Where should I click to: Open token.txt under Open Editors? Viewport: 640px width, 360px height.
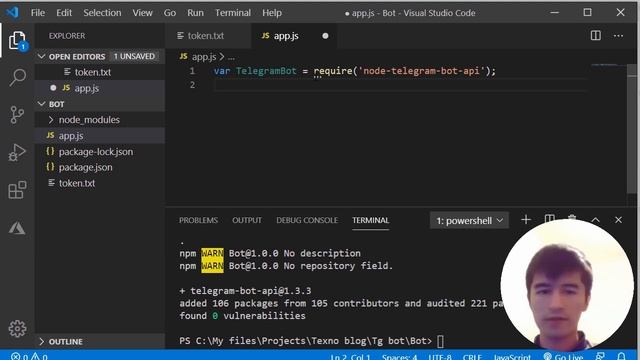(100, 72)
